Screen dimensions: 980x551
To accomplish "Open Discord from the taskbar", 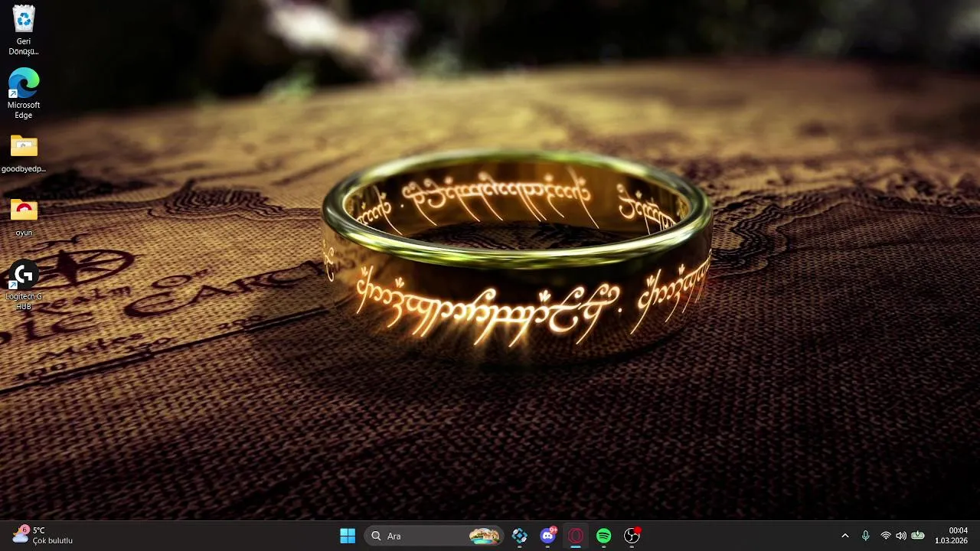I will (548, 536).
